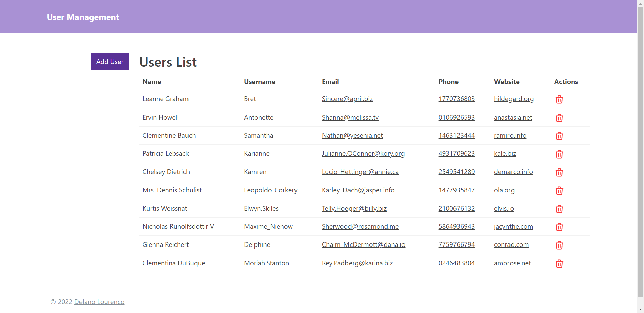The width and height of the screenshot is (644, 313).
Task: Select username Maxime_Nienow
Action: pos(268,226)
